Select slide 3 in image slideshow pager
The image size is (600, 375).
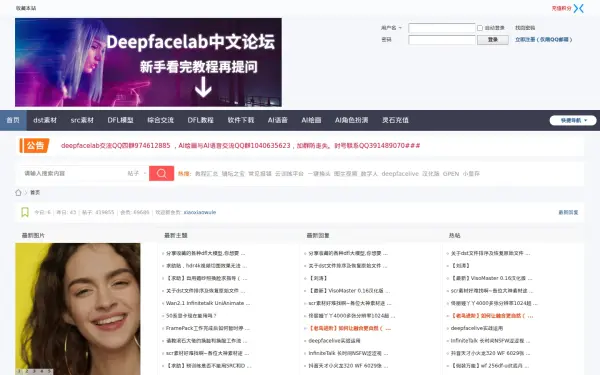tap(34, 371)
